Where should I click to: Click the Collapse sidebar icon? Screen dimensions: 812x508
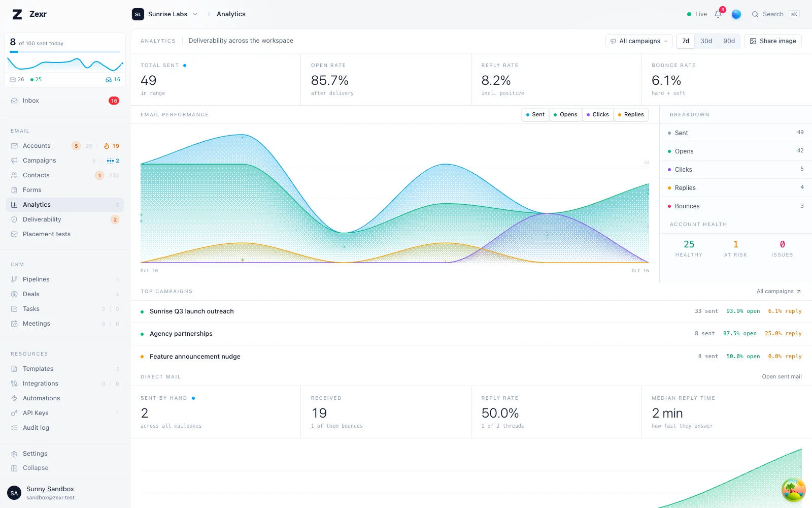tap(14, 468)
